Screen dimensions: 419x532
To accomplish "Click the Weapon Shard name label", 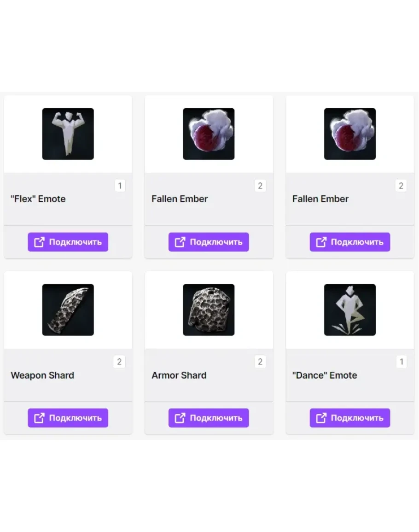I will click(x=42, y=375).
